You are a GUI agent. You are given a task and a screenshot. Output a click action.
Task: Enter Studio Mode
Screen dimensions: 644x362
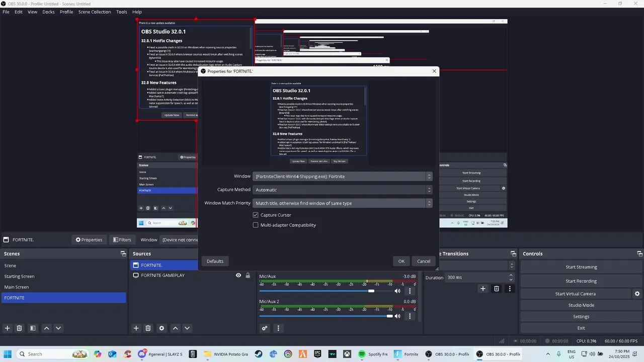point(581,305)
